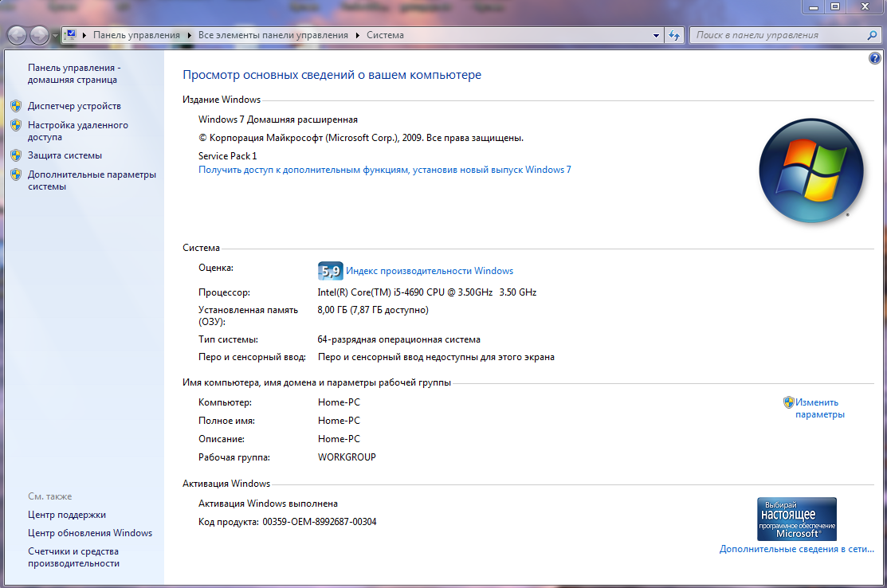The image size is (887, 588).
Task: Maximize the System window
Action: click(x=835, y=7)
